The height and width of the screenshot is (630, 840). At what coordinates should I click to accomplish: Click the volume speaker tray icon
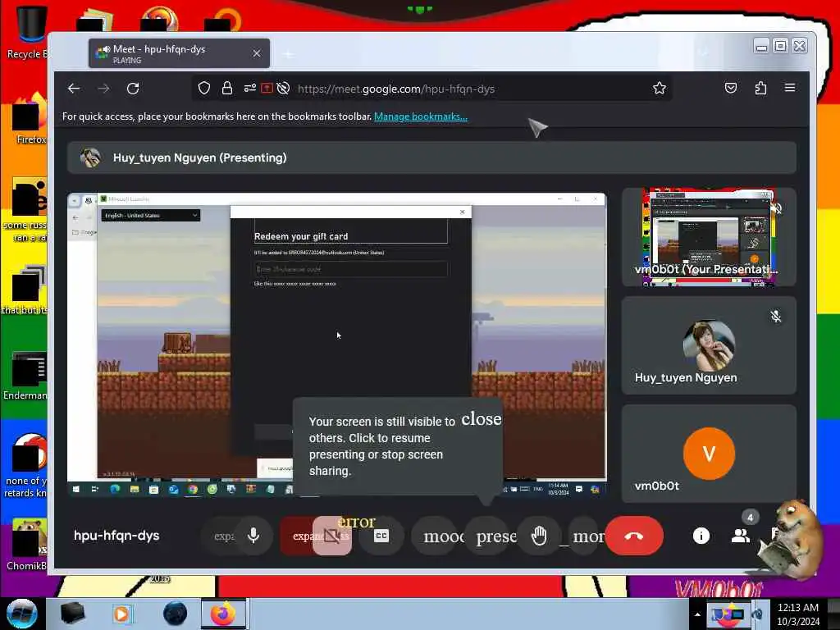757,614
